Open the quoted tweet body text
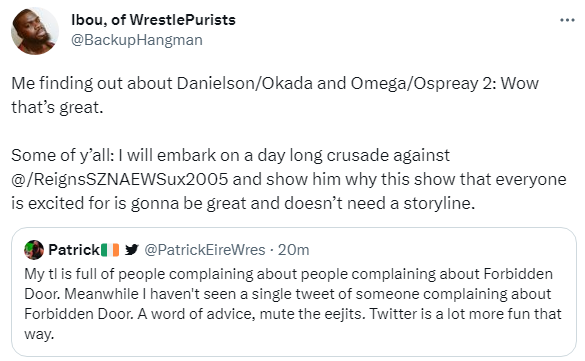 [x=293, y=304]
